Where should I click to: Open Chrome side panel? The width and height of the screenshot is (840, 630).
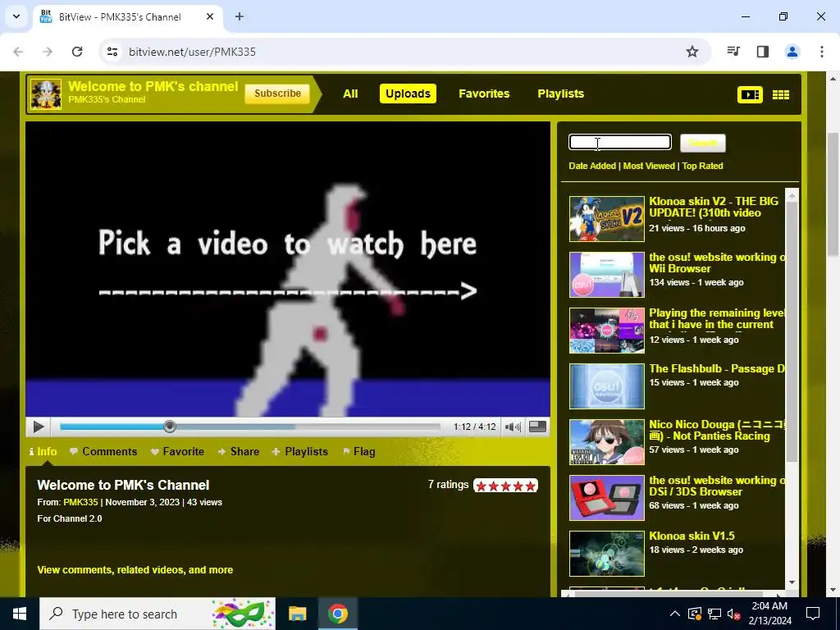(x=763, y=52)
